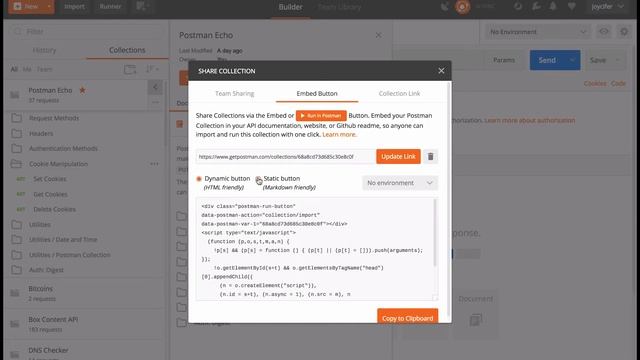Open settings wrench icon in header
Image resolution: width=640 pixels, height=360 pixels.
pyautogui.click(x=536, y=7)
